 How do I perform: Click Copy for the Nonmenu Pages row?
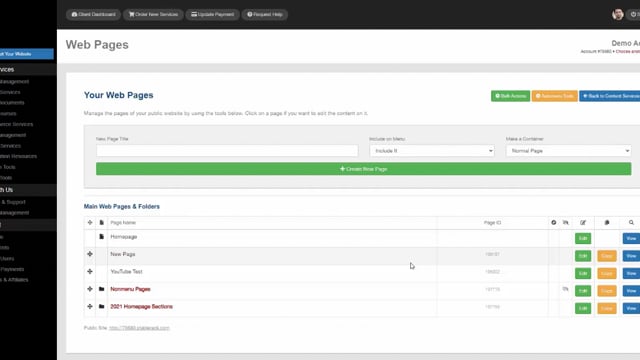[607, 291]
